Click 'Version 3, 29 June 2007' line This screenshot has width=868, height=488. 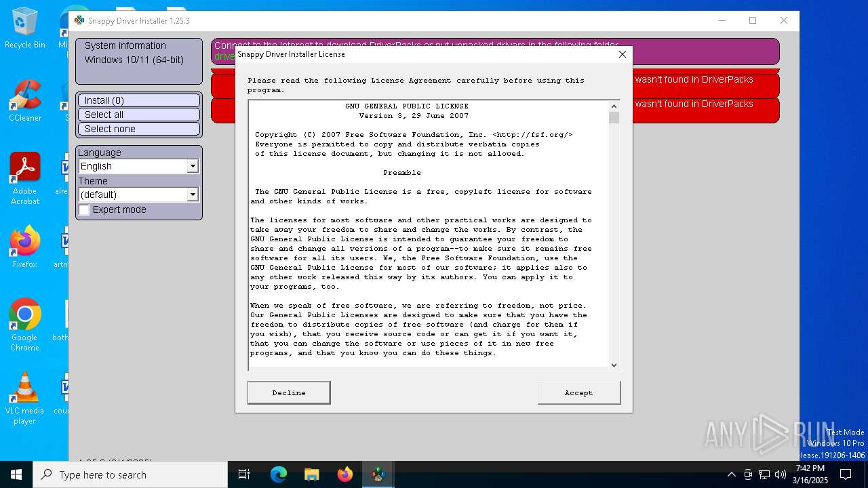click(414, 116)
